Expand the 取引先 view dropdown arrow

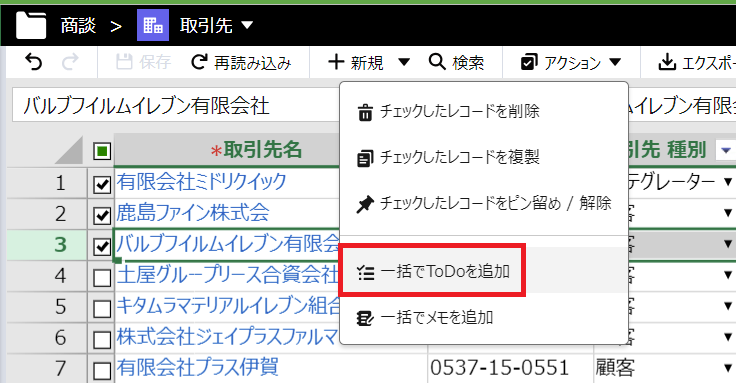247,25
